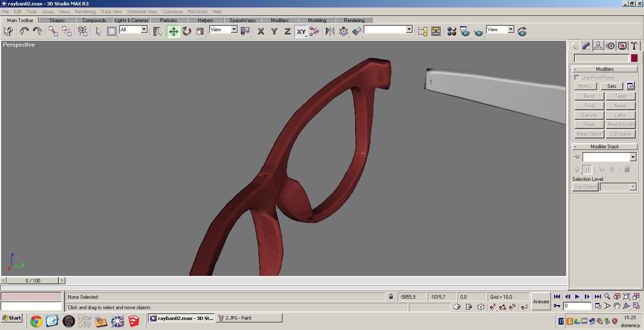This screenshot has width=644, height=330.
Task: Go to the end frame
Action: pos(597,297)
